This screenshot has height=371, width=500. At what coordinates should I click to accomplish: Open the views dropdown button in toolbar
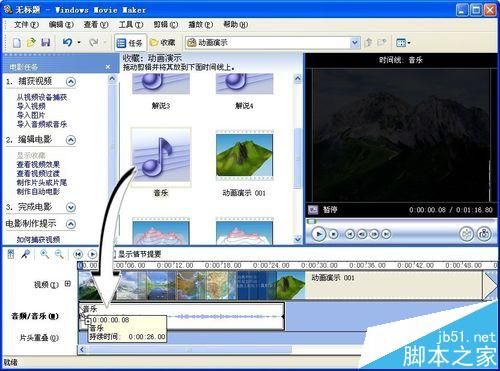403,43
